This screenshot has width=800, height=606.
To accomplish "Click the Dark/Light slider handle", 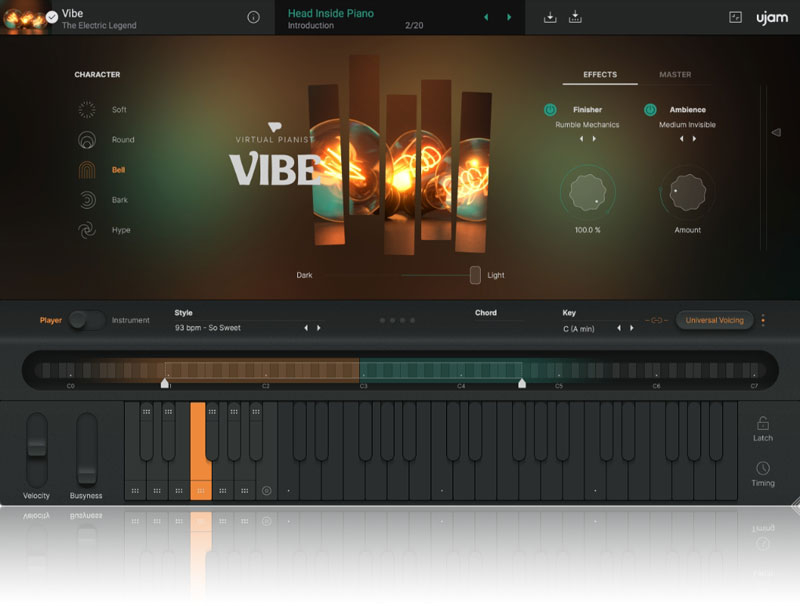I will tap(475, 275).
